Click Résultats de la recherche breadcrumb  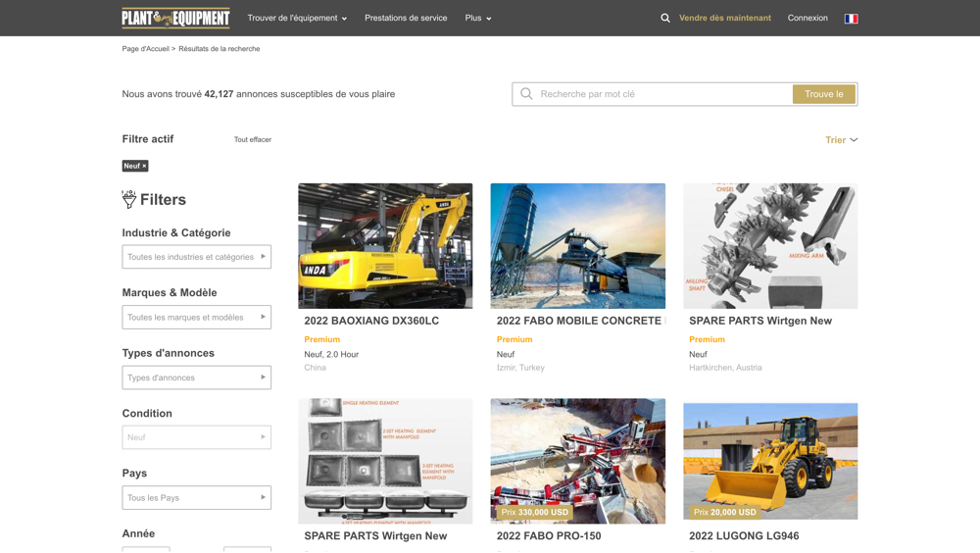coord(220,49)
